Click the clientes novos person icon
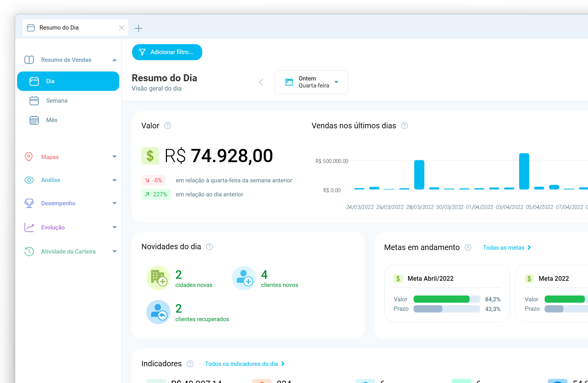 pos(244,278)
